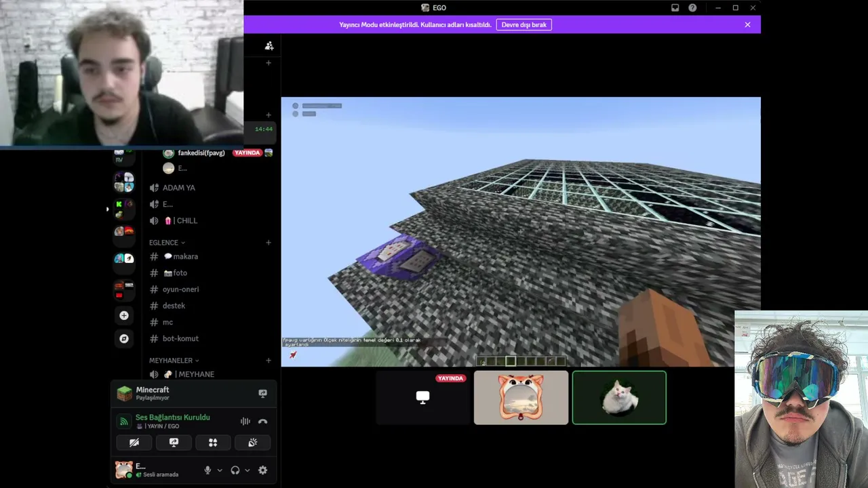Dismiss the purple Yayıncı Modu banner
Image resolution: width=868 pixels, height=488 pixels.
point(747,24)
